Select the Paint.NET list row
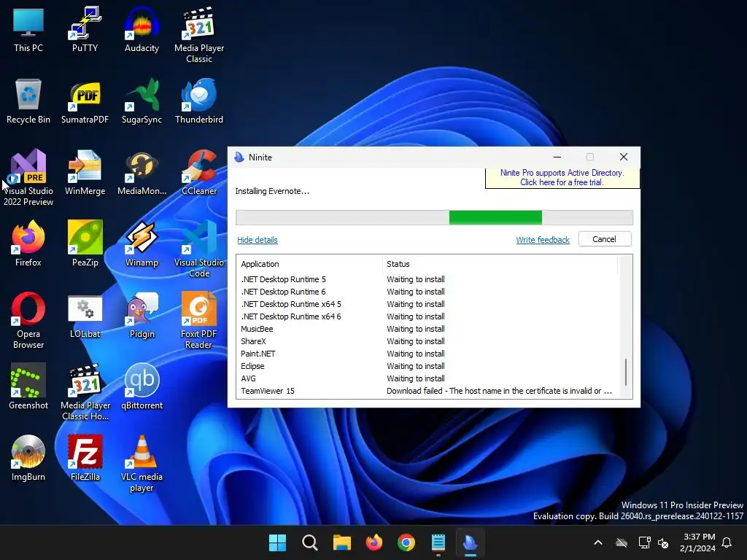 [x=429, y=354]
